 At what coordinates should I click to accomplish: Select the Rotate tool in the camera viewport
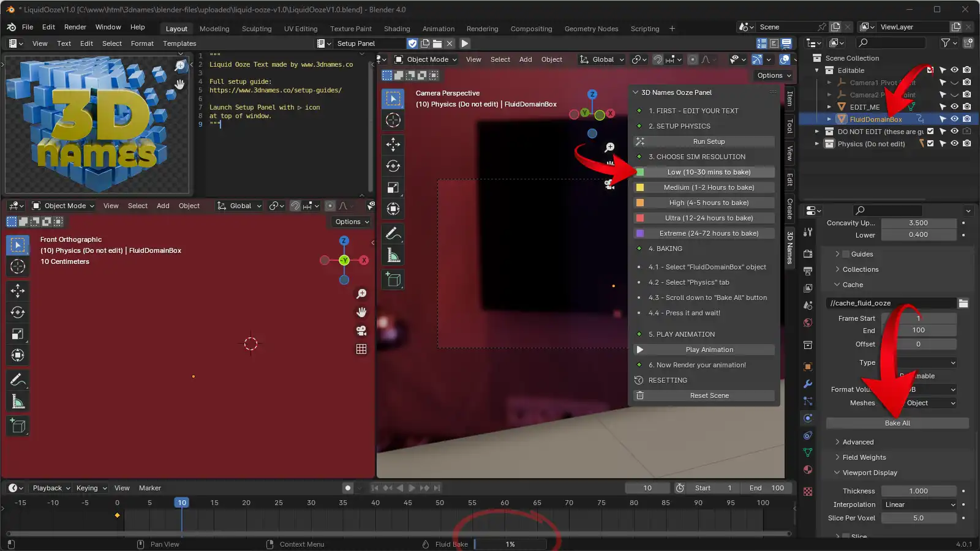(393, 166)
